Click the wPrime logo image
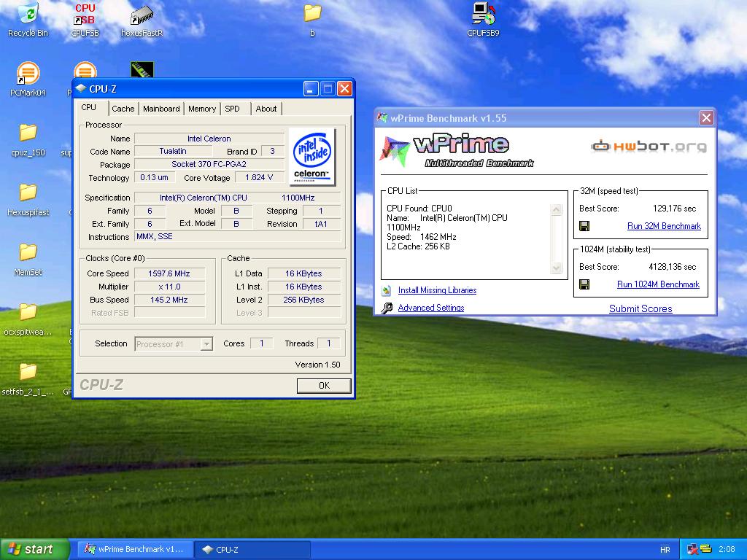 pyautogui.click(x=457, y=149)
